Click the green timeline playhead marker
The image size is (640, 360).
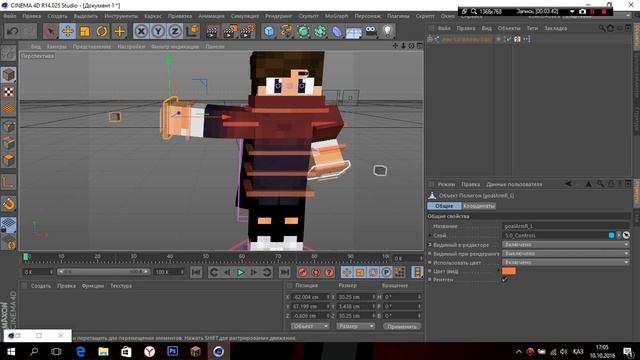pos(26,256)
